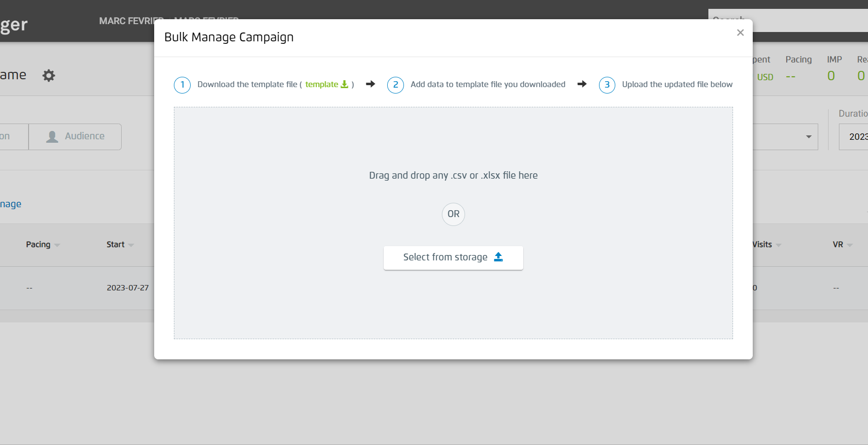Click step circle 1 in the wizard
The height and width of the screenshot is (445, 868).
pyautogui.click(x=182, y=85)
